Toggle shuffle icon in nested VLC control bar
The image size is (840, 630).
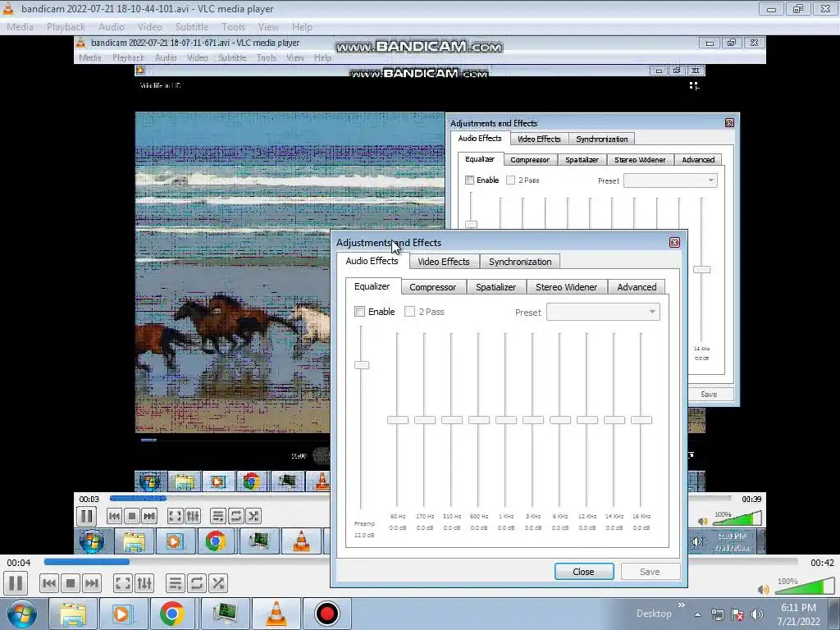pyautogui.click(x=254, y=516)
